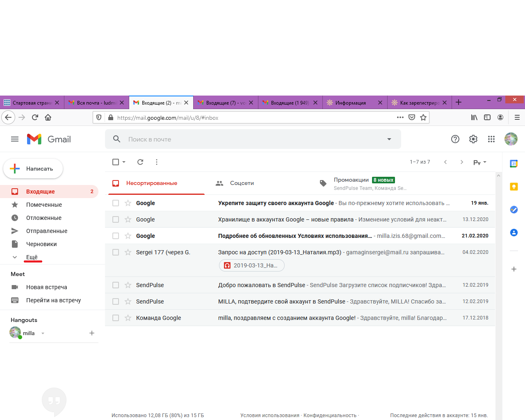
Task: Open page actions three-dot menu in address bar
Action: coord(400,117)
